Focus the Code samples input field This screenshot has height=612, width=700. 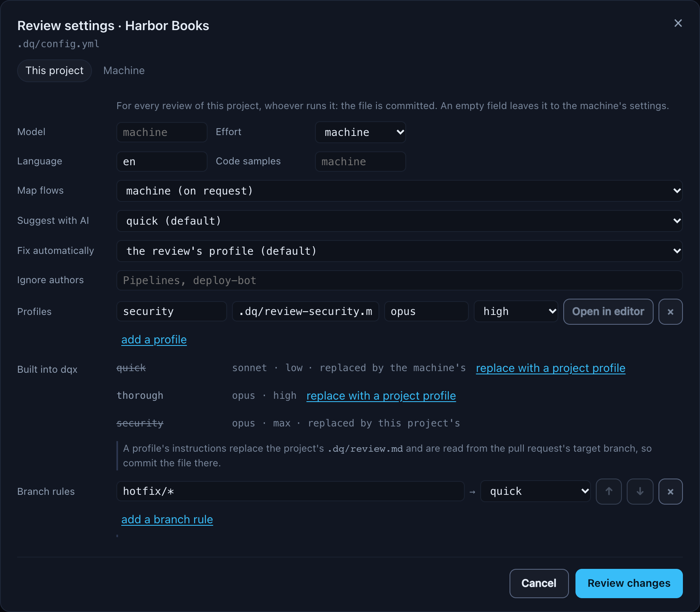tap(360, 162)
